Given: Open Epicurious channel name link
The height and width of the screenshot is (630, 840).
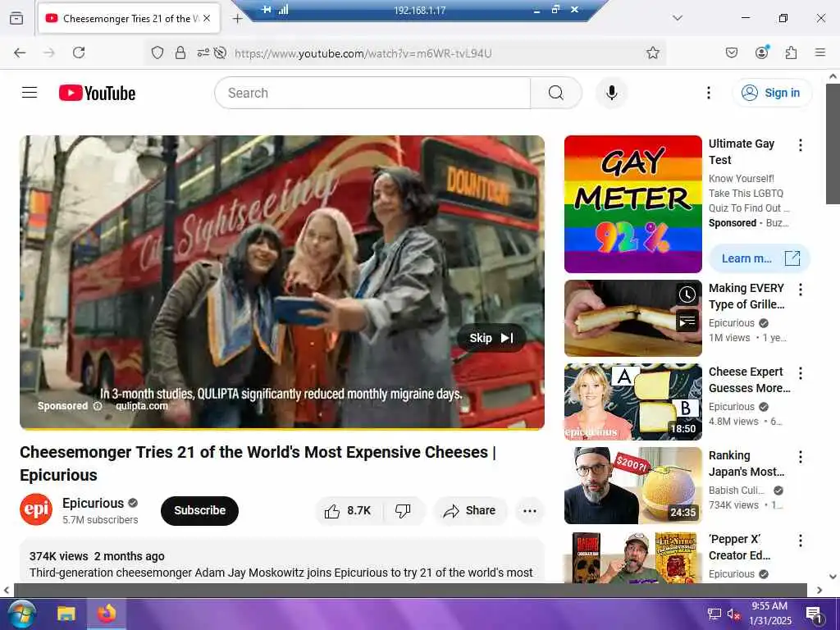Looking at the screenshot, I should pos(93,503).
